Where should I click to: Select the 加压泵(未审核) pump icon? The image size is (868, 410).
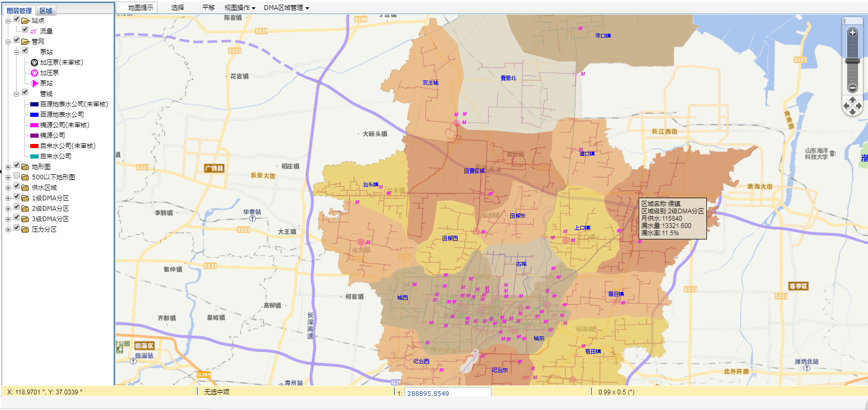(34, 63)
